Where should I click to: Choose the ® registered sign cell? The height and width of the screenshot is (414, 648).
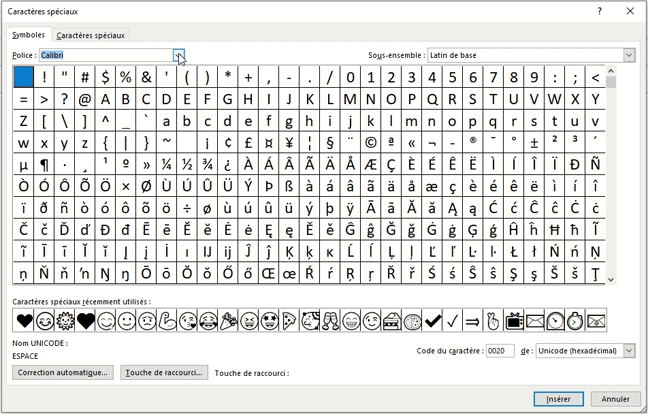coord(473,143)
